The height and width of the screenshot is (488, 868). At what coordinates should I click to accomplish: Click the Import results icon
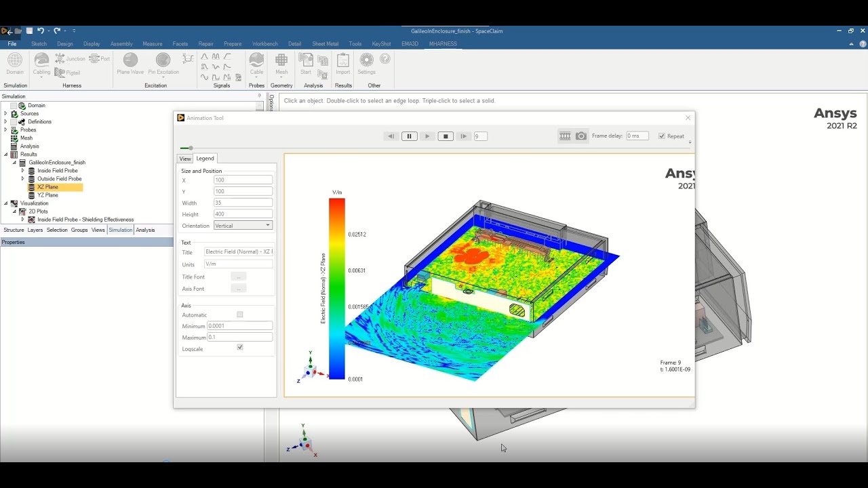[343, 62]
